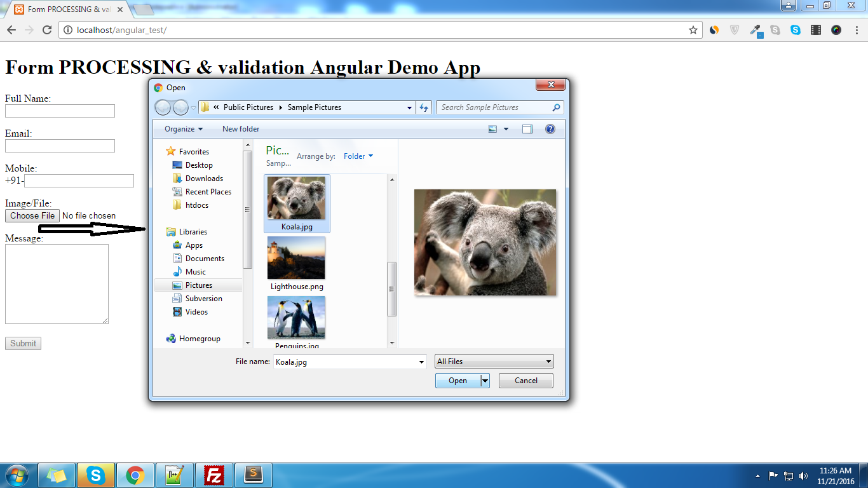The width and height of the screenshot is (868, 488).
Task: Open Chrome's three-dot menu
Action: [857, 30]
